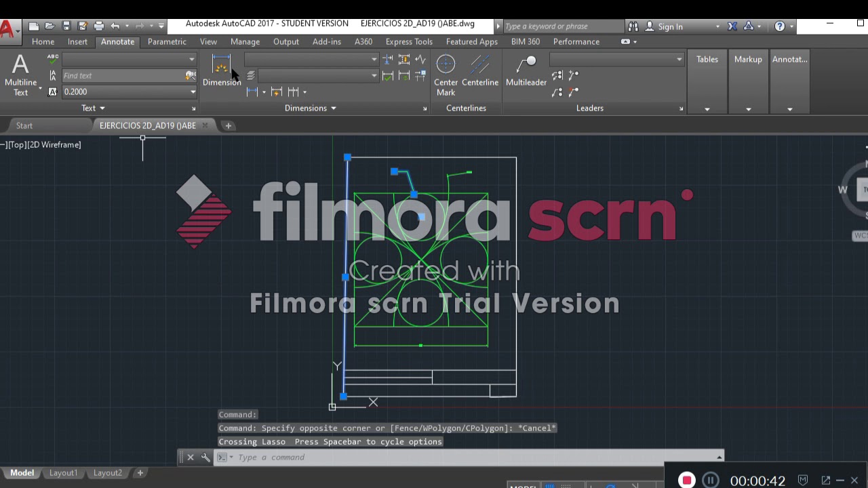Image resolution: width=868 pixels, height=488 pixels.
Task: Expand the Text panel arrow
Action: point(102,108)
